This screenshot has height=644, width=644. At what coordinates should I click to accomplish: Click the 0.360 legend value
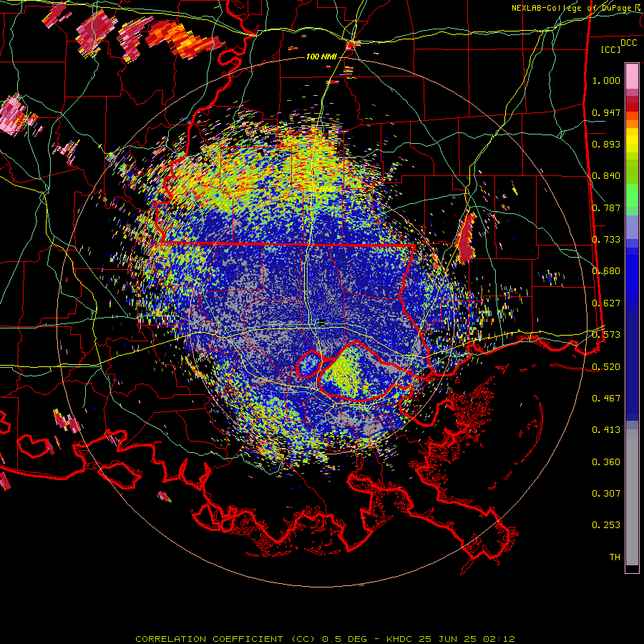tap(606, 462)
